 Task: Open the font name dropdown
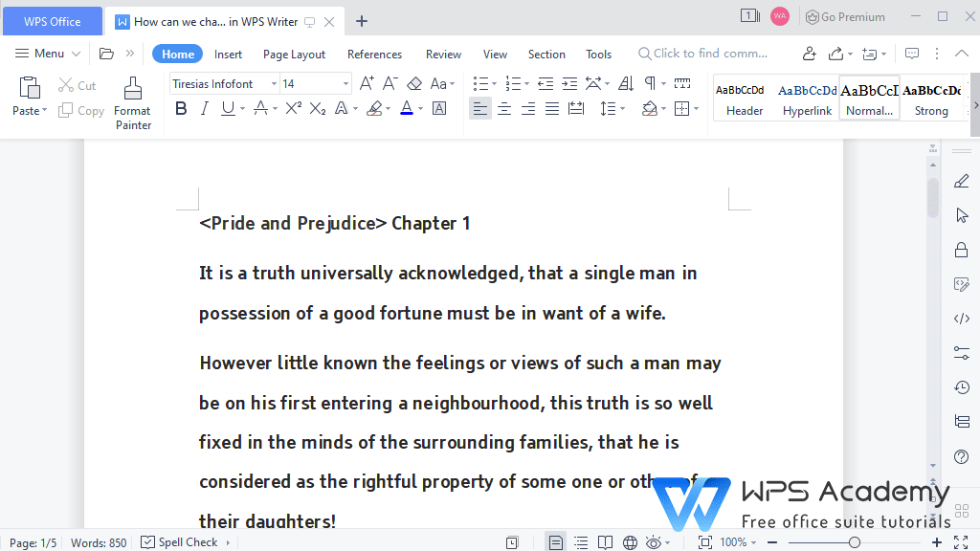[274, 84]
